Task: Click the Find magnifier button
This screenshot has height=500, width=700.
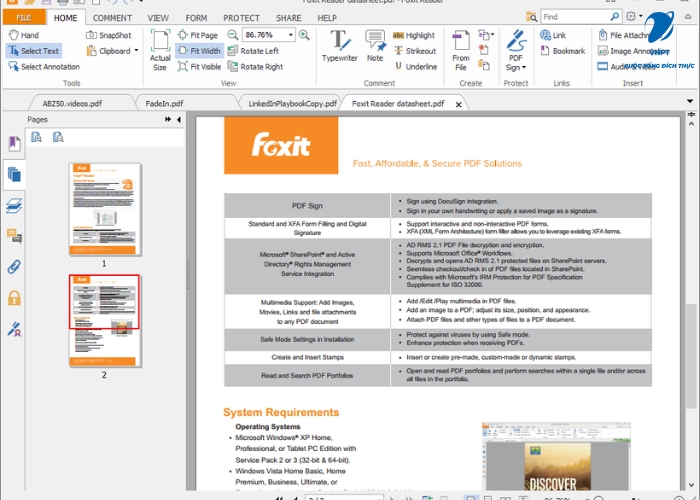Action: pos(615,17)
